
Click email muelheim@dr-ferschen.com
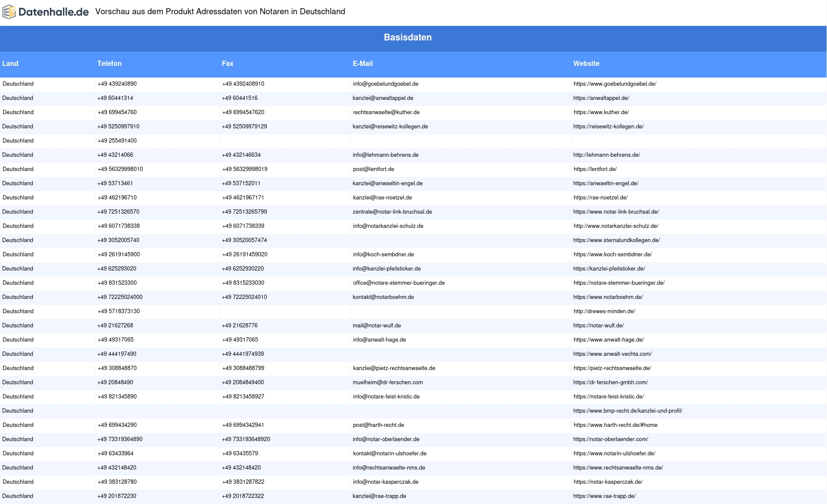[x=388, y=383]
